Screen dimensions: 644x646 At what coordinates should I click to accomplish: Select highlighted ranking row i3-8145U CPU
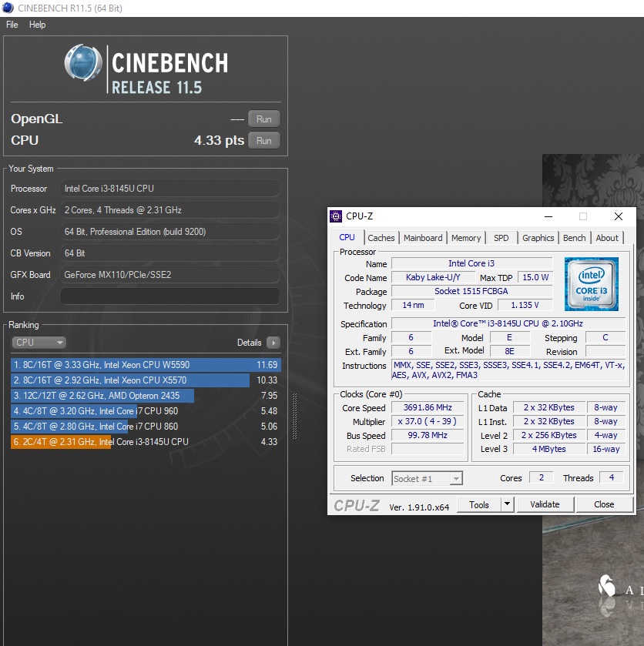[146, 442]
